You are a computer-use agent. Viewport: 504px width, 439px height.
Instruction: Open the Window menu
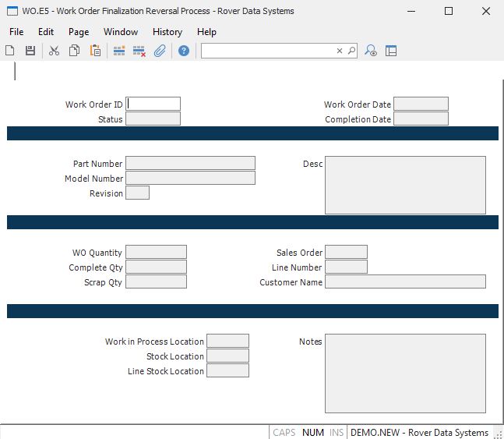click(121, 32)
